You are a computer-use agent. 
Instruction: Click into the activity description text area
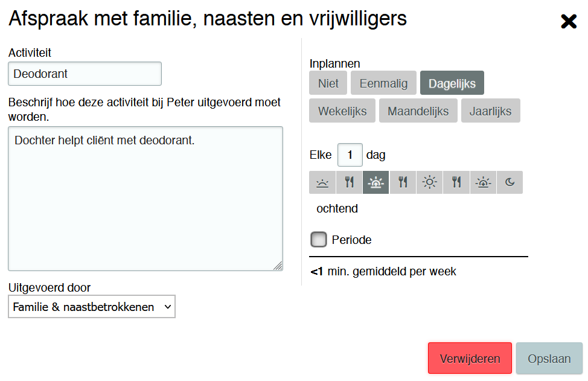145,198
